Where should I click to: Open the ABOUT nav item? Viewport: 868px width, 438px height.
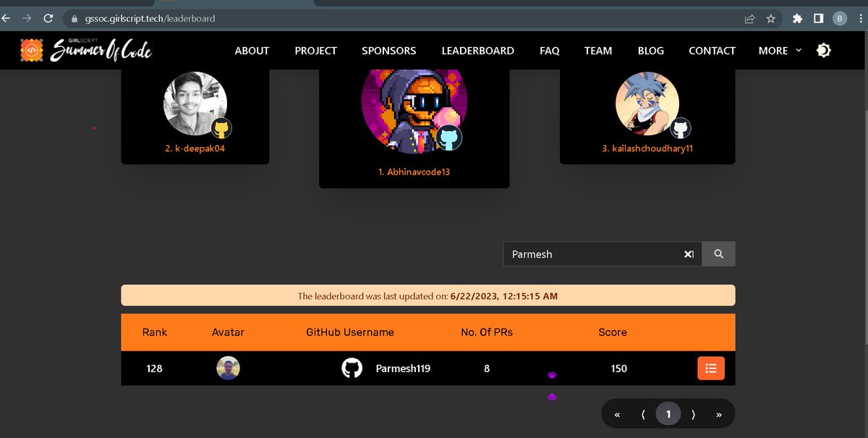point(252,51)
